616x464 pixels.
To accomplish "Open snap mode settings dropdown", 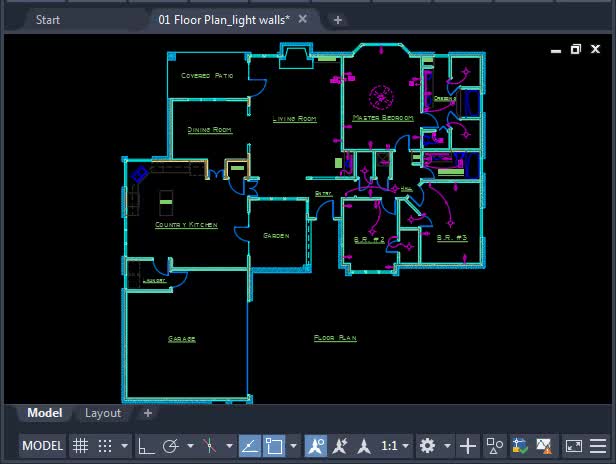I will click(125, 446).
